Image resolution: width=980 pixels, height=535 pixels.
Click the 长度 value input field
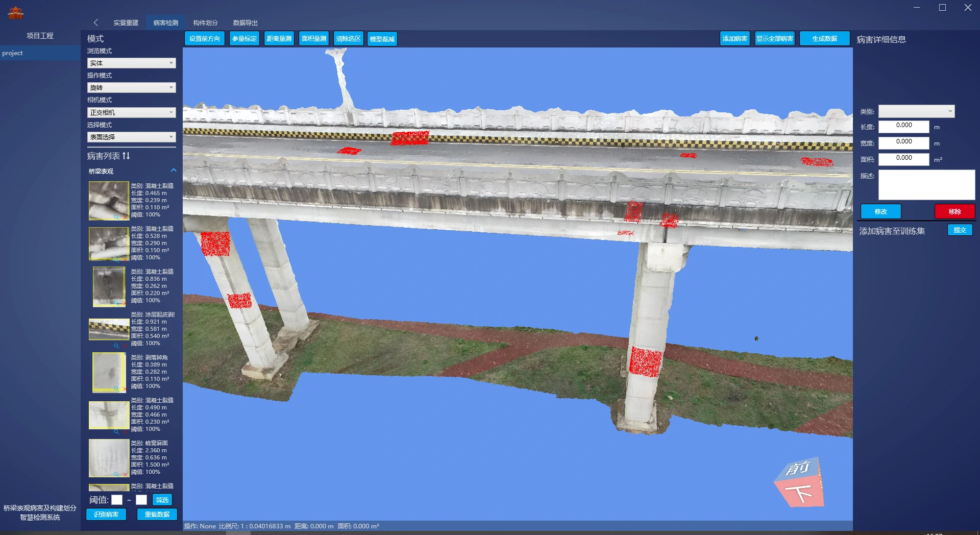point(903,126)
